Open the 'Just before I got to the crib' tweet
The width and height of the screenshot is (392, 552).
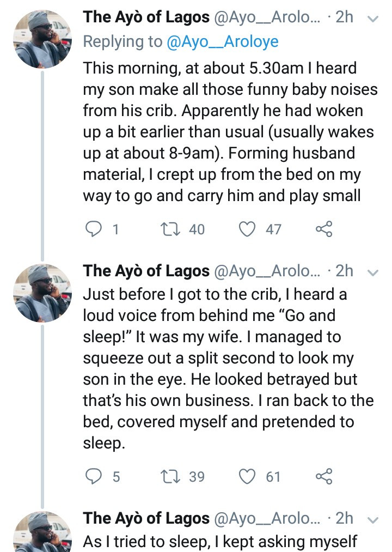pyautogui.click(x=228, y=368)
